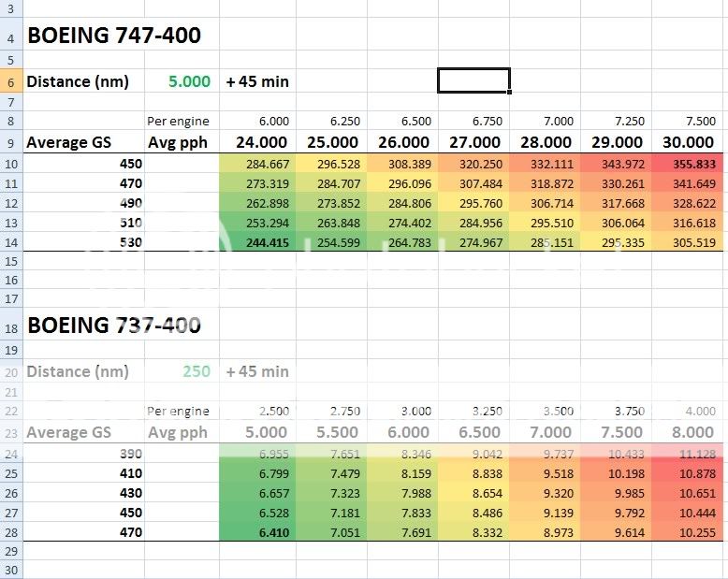The height and width of the screenshot is (579, 728).
Task: Click the + 45 min cell in row 6
Action: point(257,81)
